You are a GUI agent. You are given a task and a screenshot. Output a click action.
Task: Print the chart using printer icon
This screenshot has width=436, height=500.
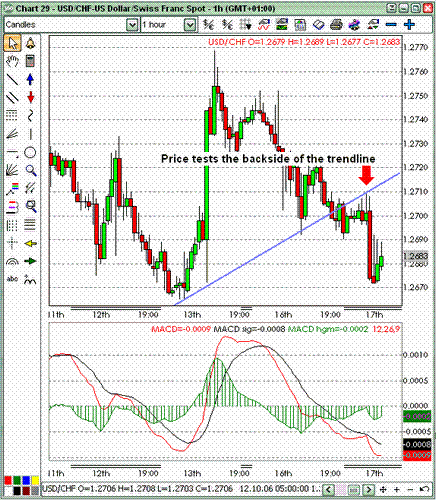tap(337, 25)
